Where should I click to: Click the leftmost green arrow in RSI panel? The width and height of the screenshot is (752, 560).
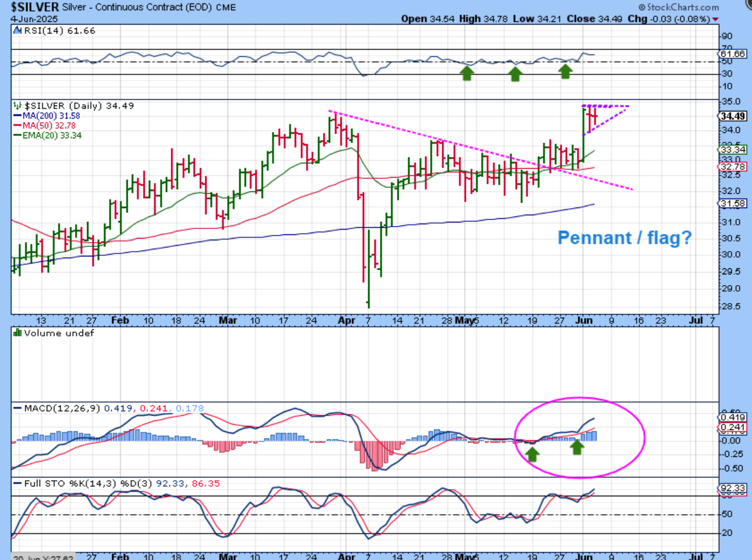pos(467,73)
